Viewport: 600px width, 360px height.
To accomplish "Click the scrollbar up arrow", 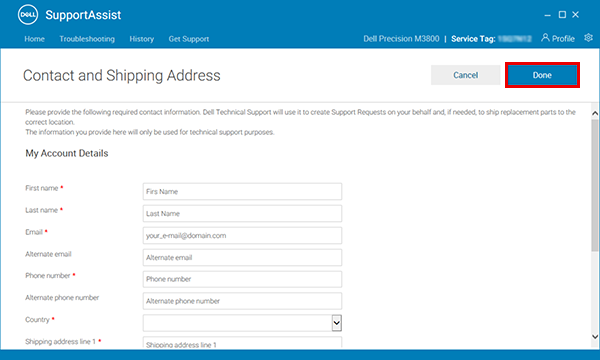I will click(595, 113).
